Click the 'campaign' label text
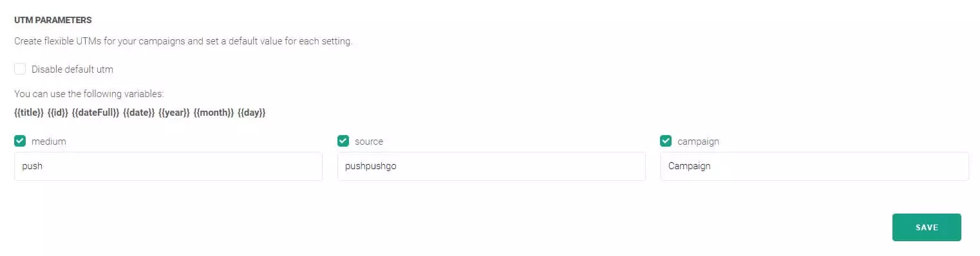This screenshot has width=980, height=256. click(x=698, y=142)
